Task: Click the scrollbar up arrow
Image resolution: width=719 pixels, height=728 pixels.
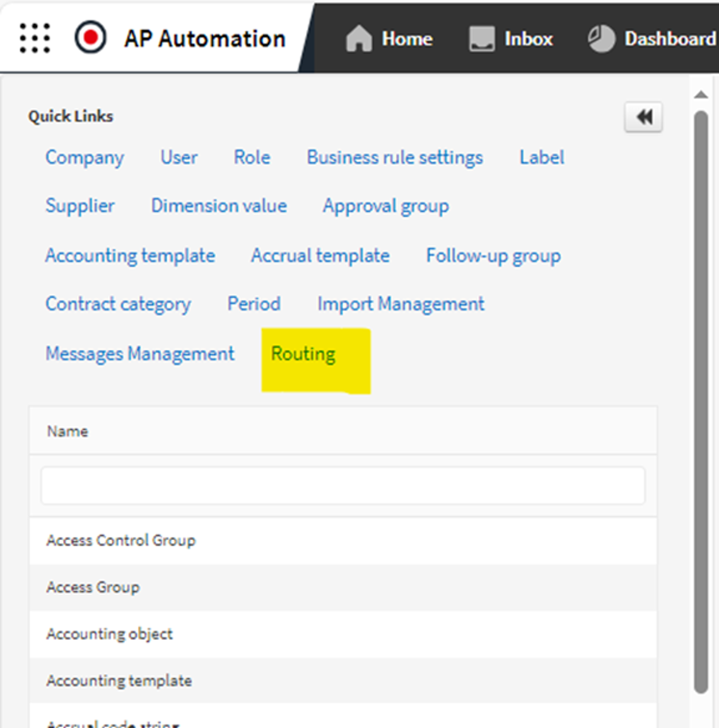Action: click(701, 95)
